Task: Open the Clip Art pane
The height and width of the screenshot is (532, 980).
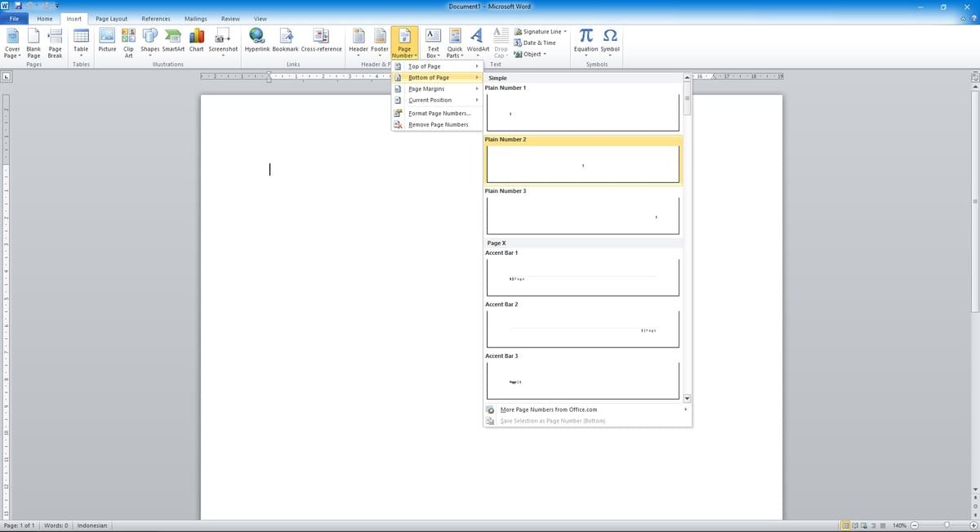Action: [128, 39]
